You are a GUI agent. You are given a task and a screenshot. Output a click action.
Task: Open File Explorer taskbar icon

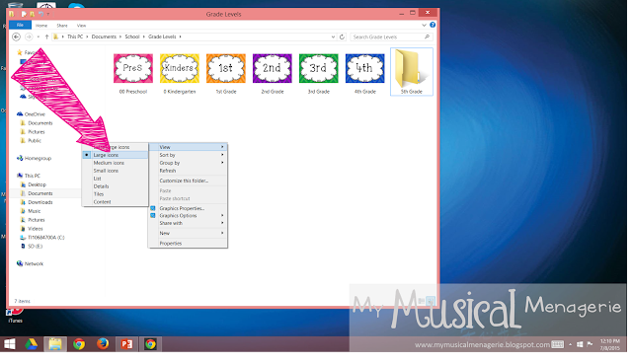tap(55, 344)
